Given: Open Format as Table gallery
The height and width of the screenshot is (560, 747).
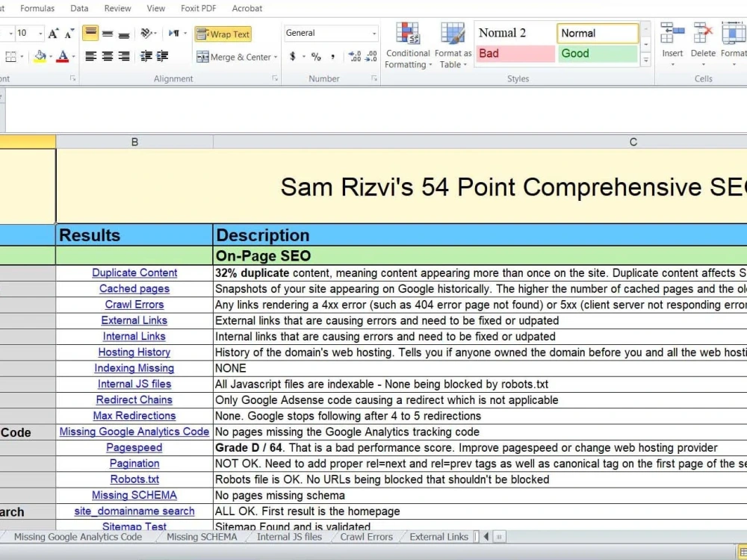Looking at the screenshot, I should point(453,46).
